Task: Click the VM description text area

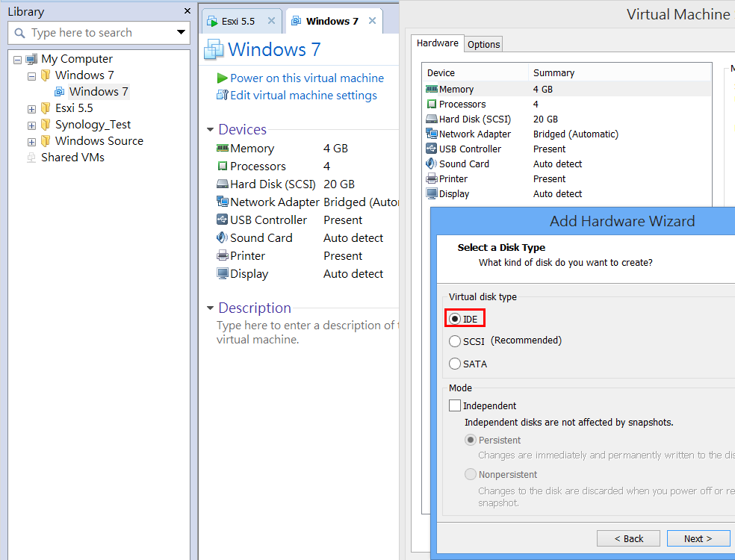Action: (x=307, y=332)
